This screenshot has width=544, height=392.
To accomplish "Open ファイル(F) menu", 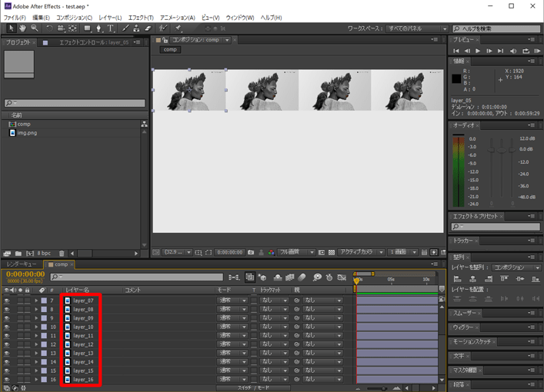I will coord(15,18).
